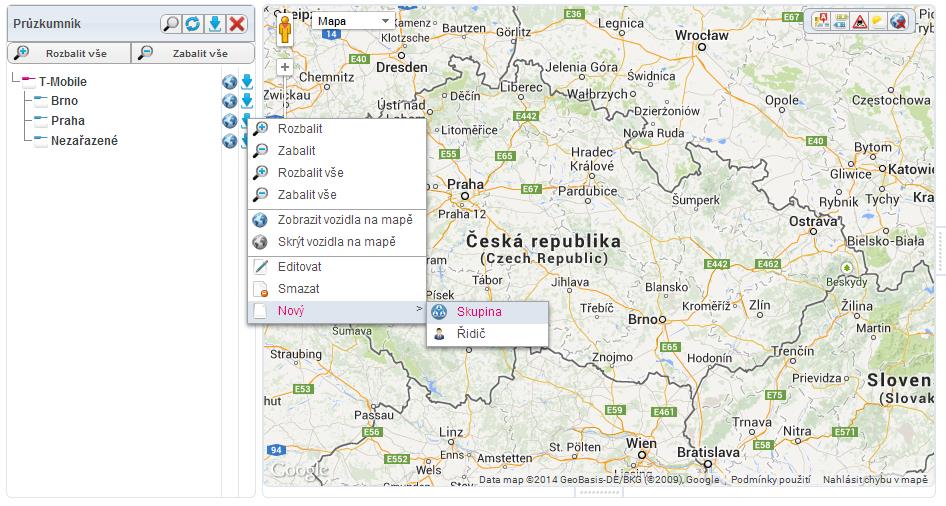
Task: Choose Editovat in the context menu
Action: coord(337,267)
